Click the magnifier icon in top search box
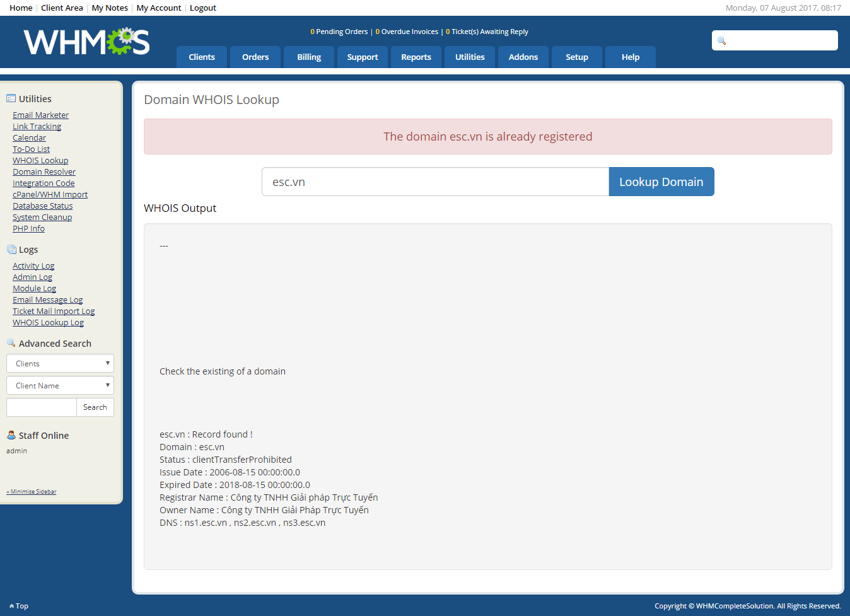This screenshot has height=616, width=850. [722, 41]
